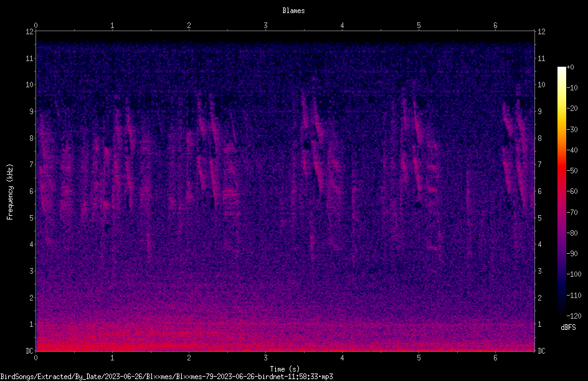Click the '-110' colorbar level label
The width and height of the screenshot is (588, 381).
[x=574, y=296]
